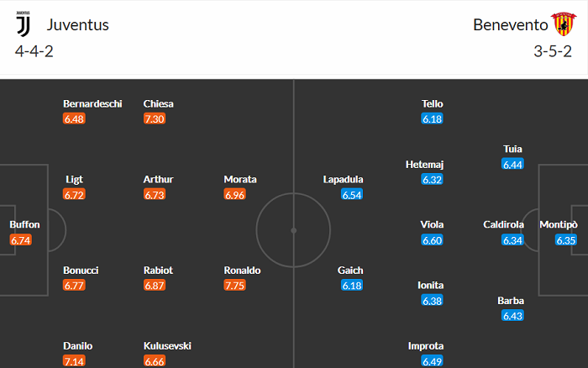Click Montipò's goalkeeper rating 6.35
The image size is (588, 368).
pyautogui.click(x=566, y=240)
